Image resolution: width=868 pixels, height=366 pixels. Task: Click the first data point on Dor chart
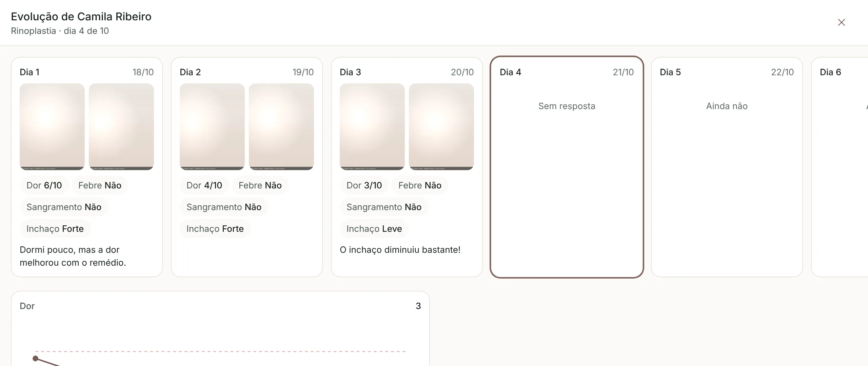click(35, 358)
